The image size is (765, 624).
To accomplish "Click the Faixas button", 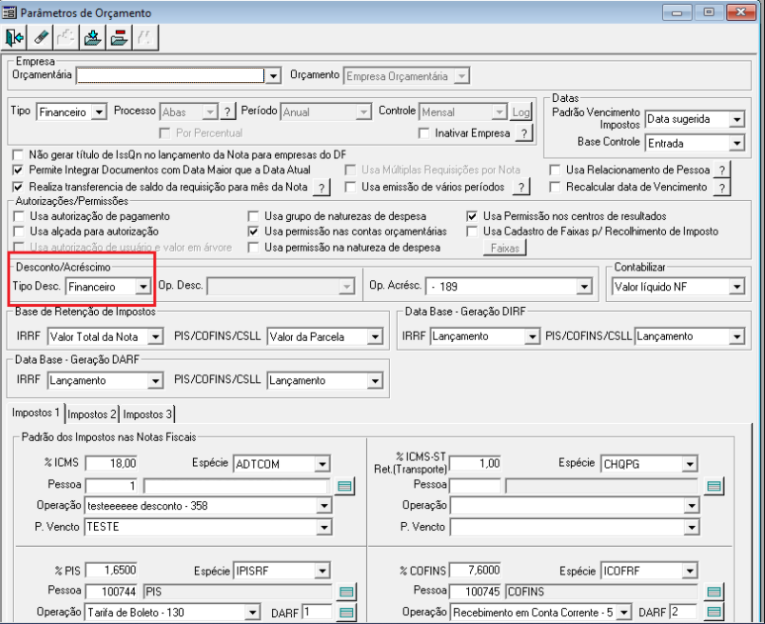I will pos(504,248).
